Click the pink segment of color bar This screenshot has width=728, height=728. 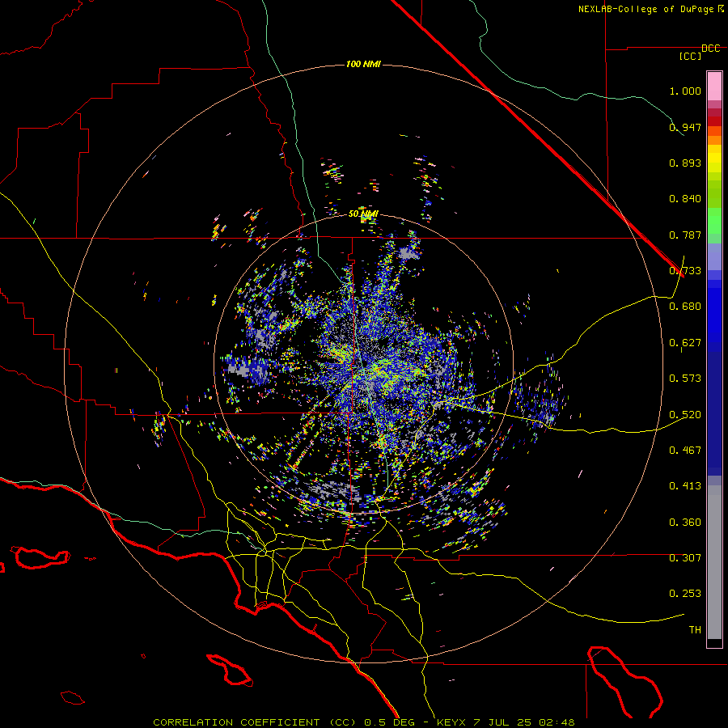click(714, 86)
